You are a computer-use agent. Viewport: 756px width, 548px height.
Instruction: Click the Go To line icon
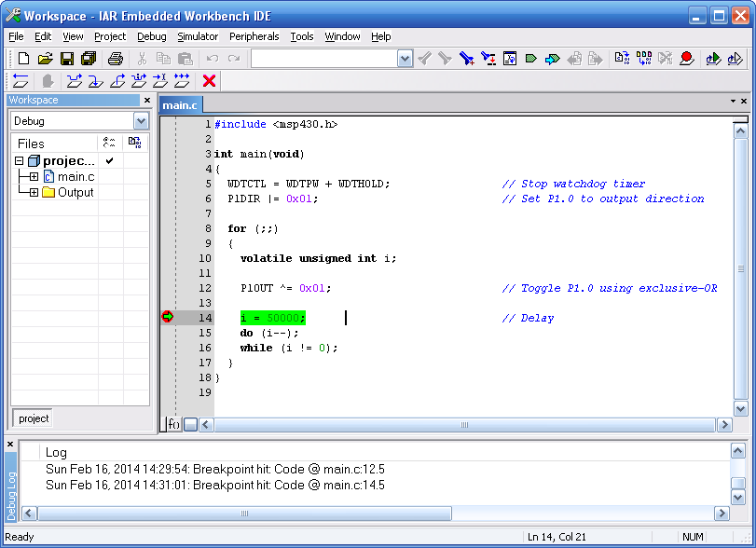pyautogui.click(x=510, y=59)
